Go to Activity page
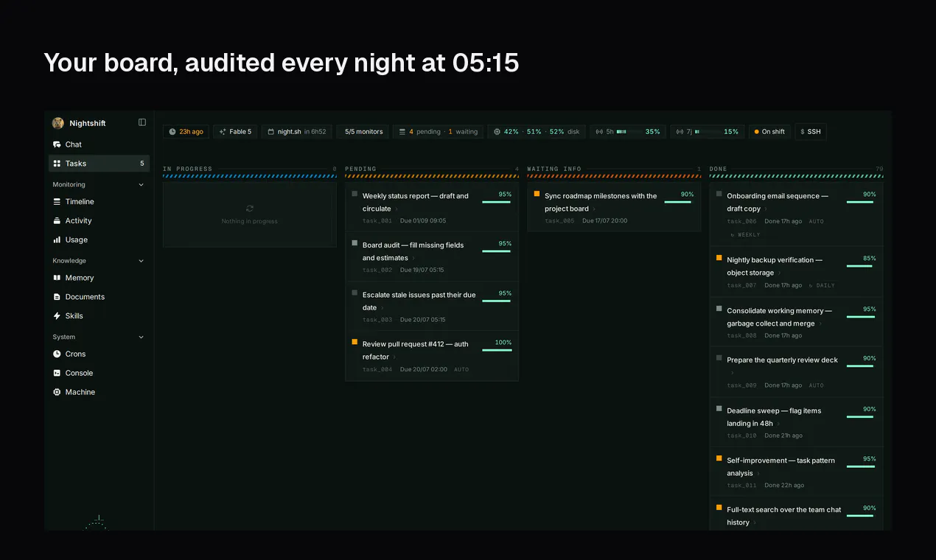This screenshot has height=560, width=936. click(x=99, y=221)
